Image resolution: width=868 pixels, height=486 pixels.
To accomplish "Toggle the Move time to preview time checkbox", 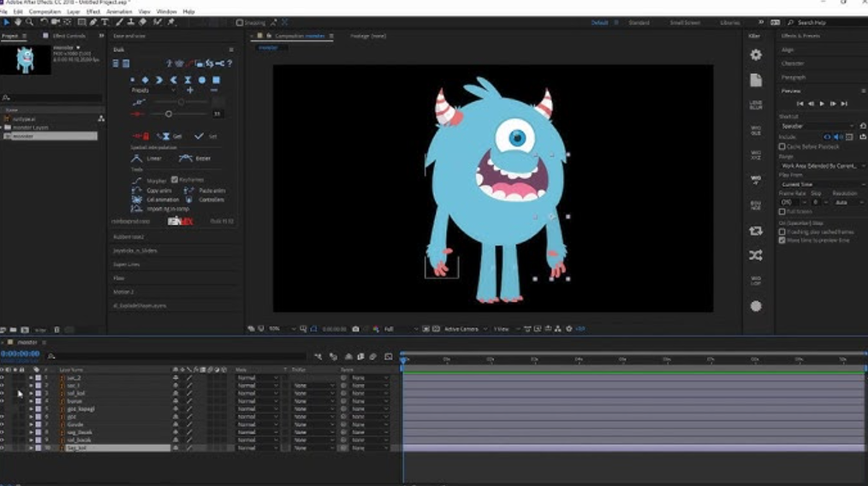I will coord(782,240).
